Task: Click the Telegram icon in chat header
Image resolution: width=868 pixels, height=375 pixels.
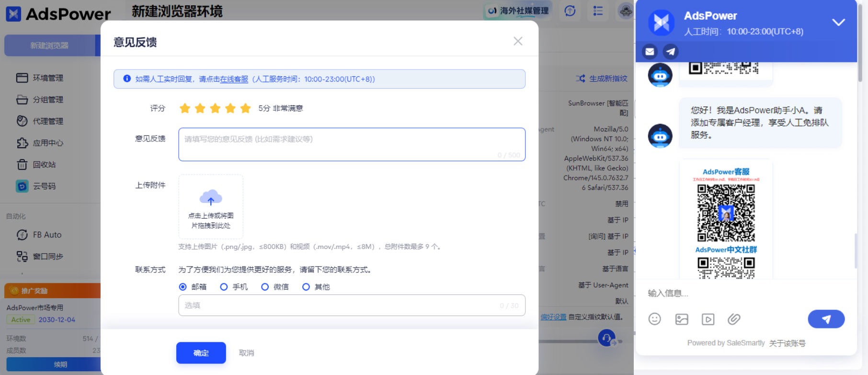Action: coord(671,51)
